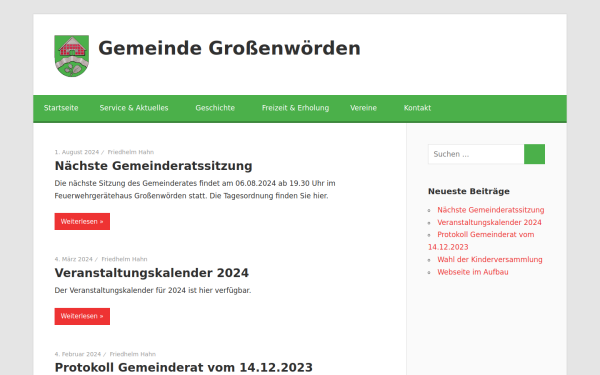Click the Großenwörden coat of arms logo
Image resolution: width=600 pixels, height=375 pixels.
72,56
